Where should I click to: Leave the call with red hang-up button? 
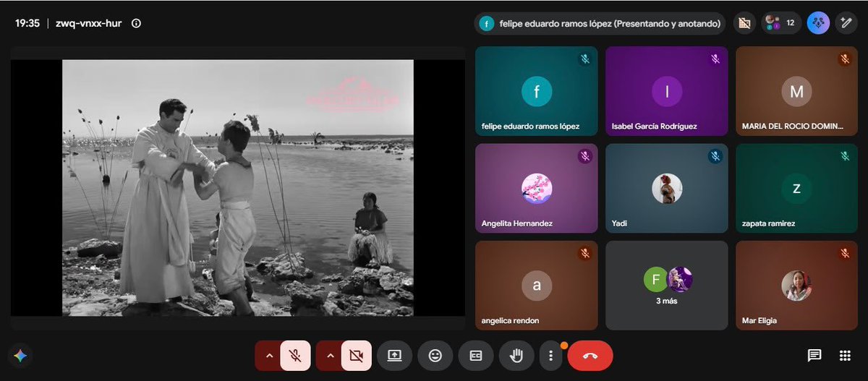point(590,356)
